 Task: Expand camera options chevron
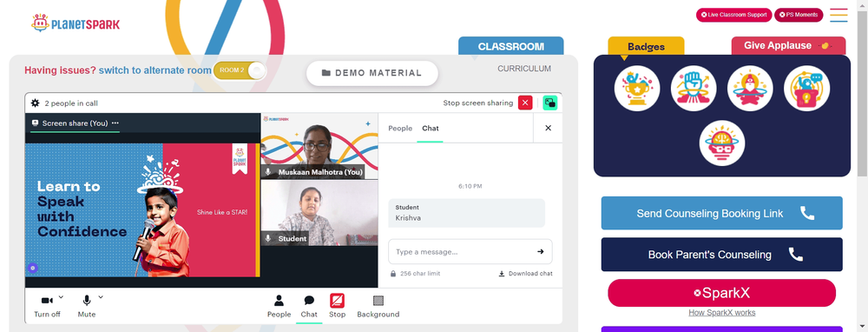click(61, 297)
